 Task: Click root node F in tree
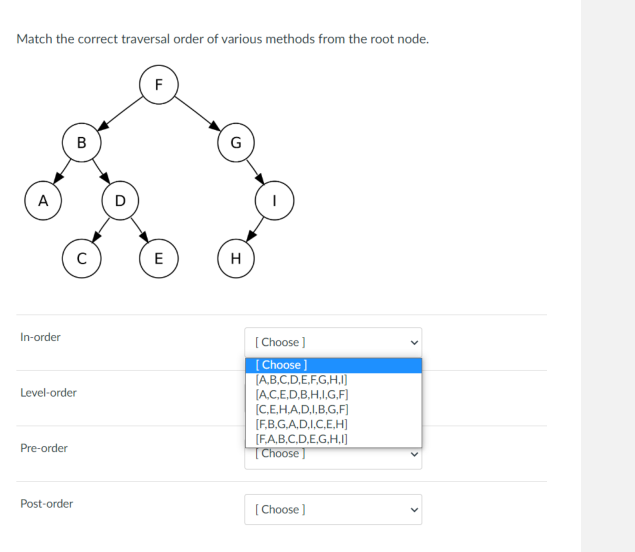click(x=159, y=85)
